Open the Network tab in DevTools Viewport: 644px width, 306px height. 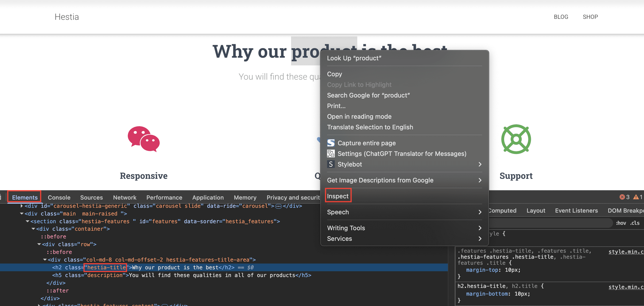point(124,197)
